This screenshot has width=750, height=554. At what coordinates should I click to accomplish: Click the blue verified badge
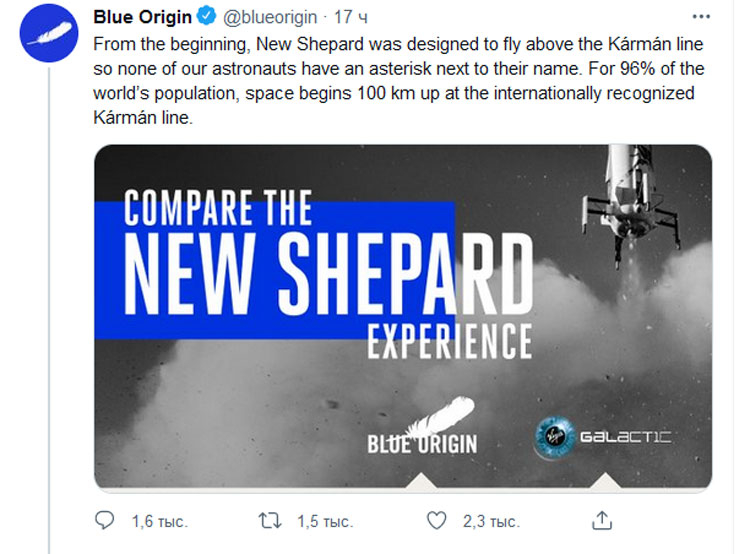pyautogui.click(x=207, y=17)
